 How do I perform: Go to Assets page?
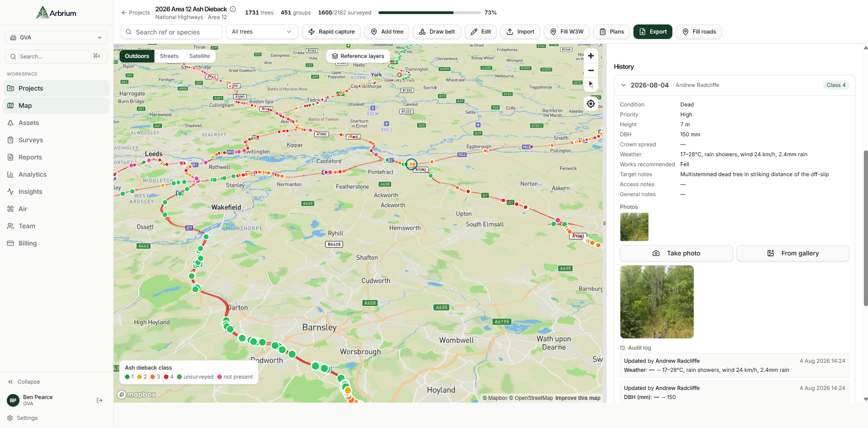pyautogui.click(x=56, y=123)
